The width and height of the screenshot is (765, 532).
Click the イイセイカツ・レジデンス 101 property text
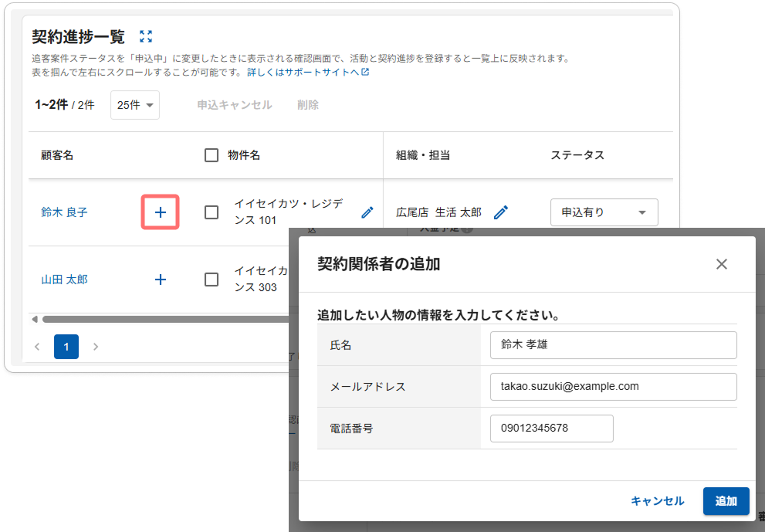click(289, 212)
